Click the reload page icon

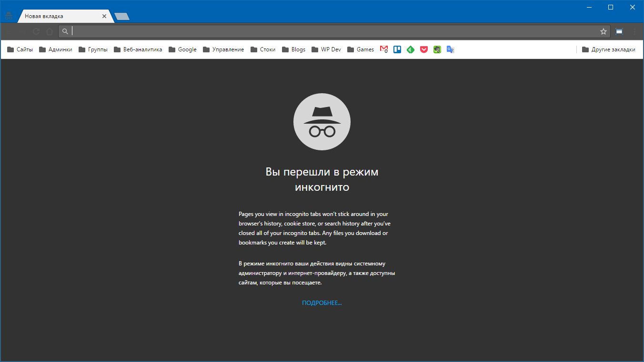(36, 31)
